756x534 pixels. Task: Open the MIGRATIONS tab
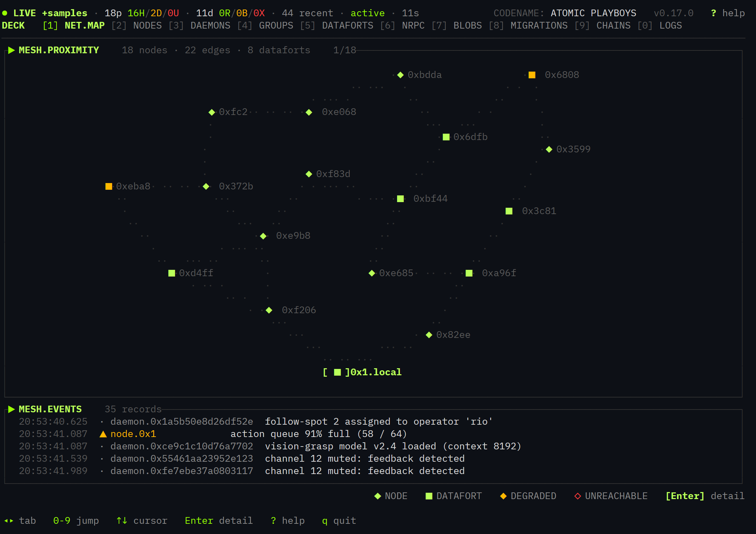(528, 25)
